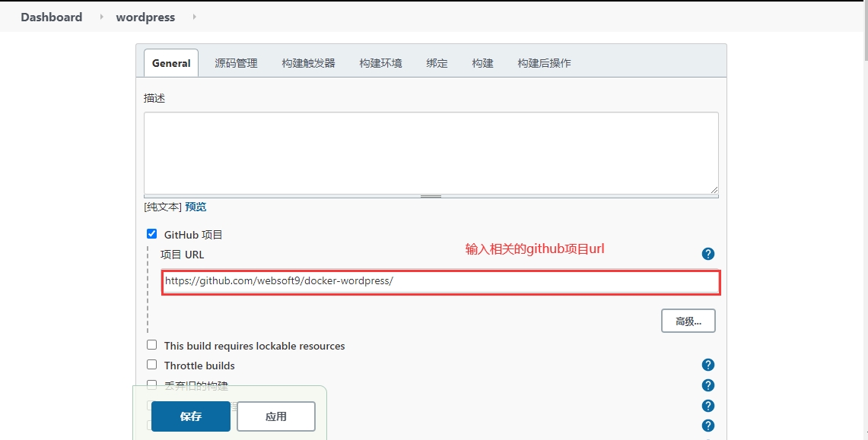Click the description box resize handle bar
Screen dimensions: 868x440
pyautogui.click(x=431, y=196)
